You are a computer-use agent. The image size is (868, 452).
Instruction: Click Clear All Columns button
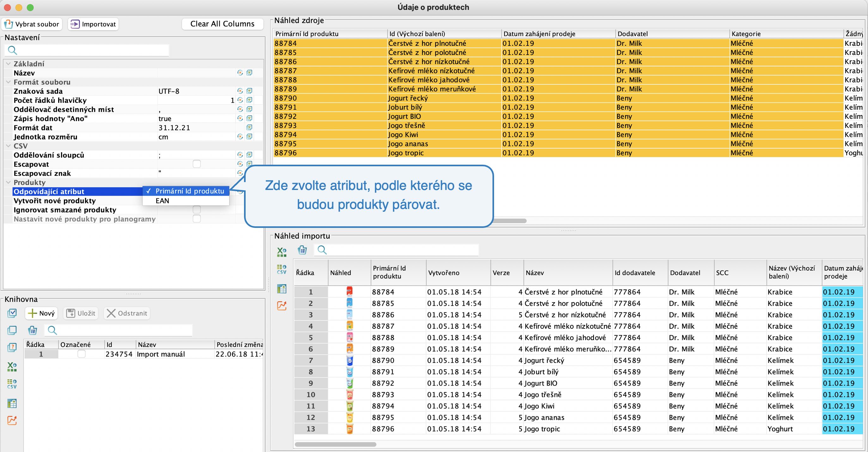click(x=223, y=24)
